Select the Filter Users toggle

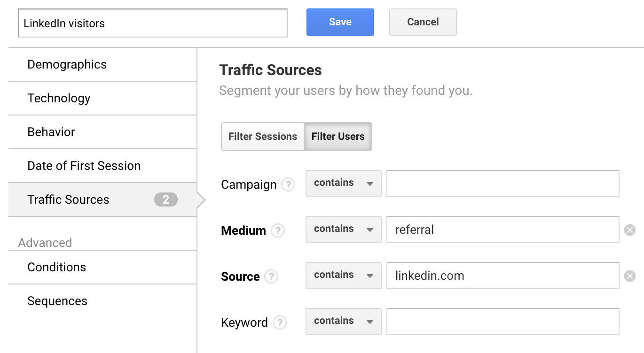pyautogui.click(x=338, y=137)
